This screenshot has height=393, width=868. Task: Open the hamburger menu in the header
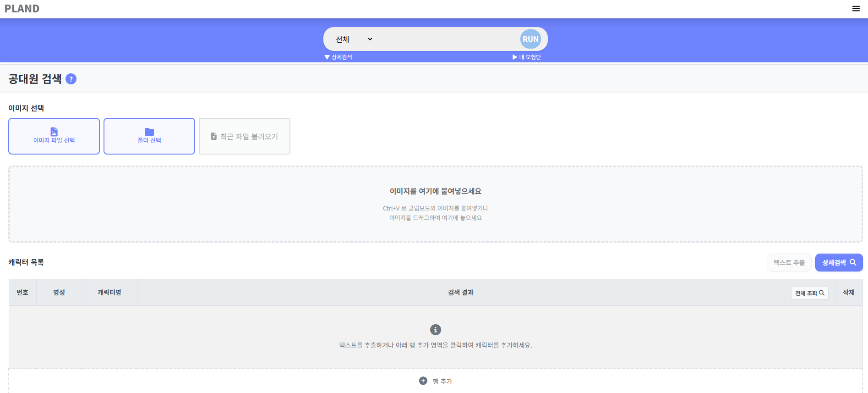point(856,9)
